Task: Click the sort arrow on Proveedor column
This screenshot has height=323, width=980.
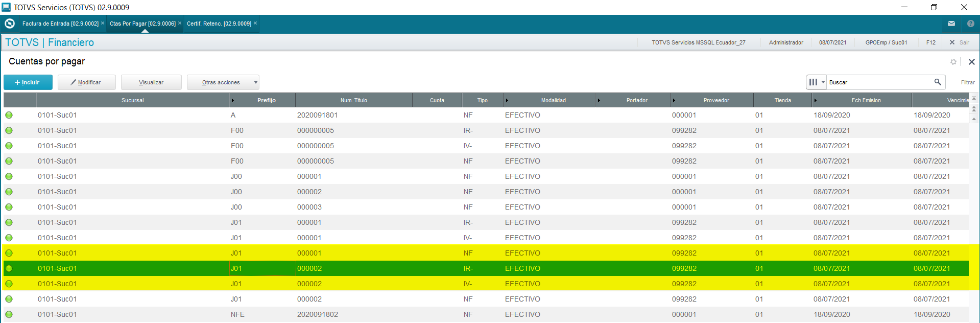Action: pyautogui.click(x=674, y=100)
